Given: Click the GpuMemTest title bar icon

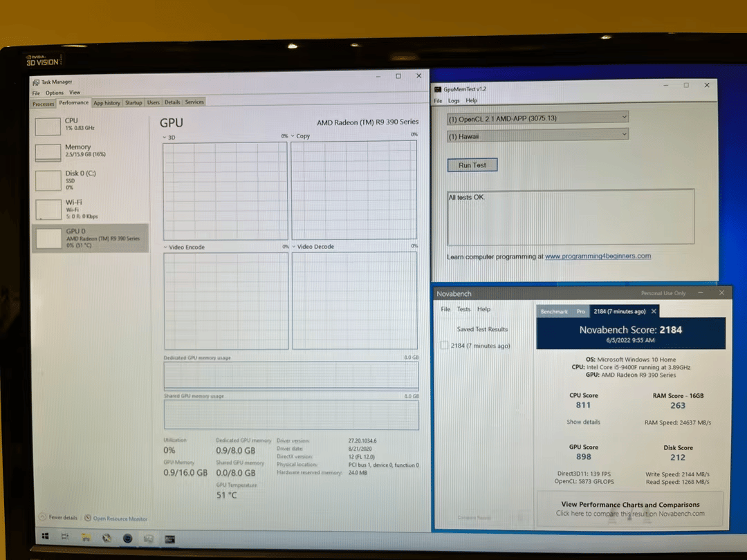Looking at the screenshot, I should [438, 89].
